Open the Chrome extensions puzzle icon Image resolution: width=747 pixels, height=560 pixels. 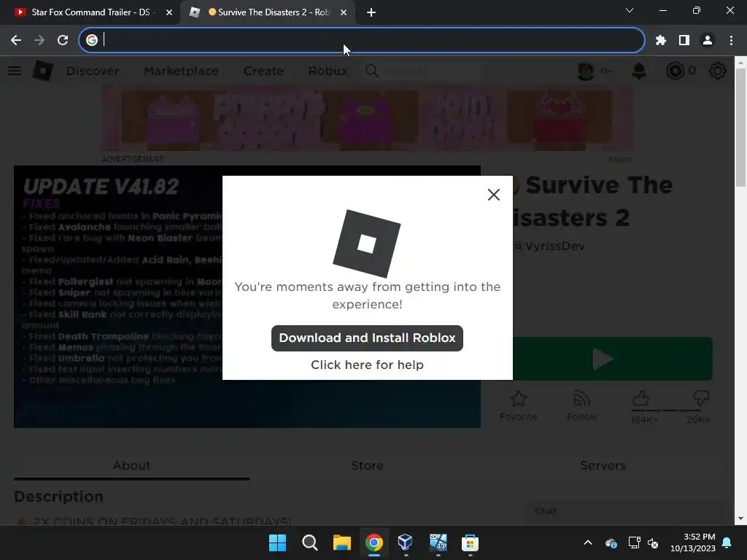pos(660,40)
